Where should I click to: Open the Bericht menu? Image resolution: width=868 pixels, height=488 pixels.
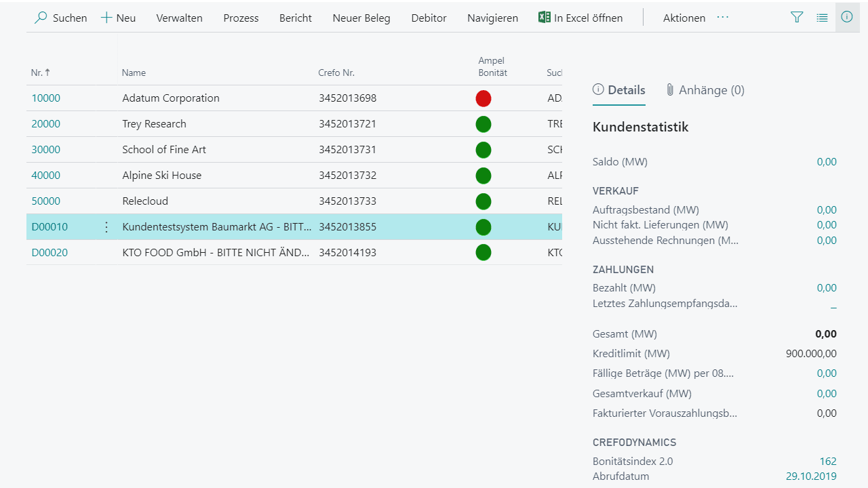(296, 18)
